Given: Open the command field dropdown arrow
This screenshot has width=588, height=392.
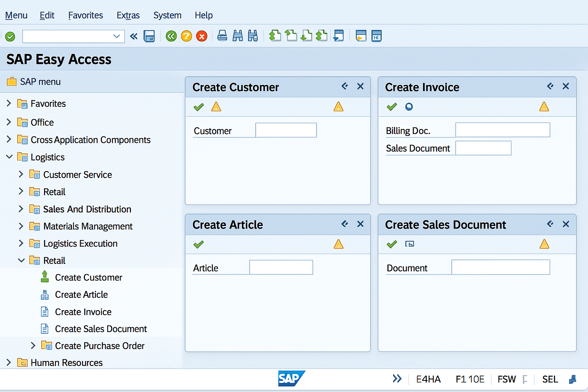Looking at the screenshot, I should point(117,36).
